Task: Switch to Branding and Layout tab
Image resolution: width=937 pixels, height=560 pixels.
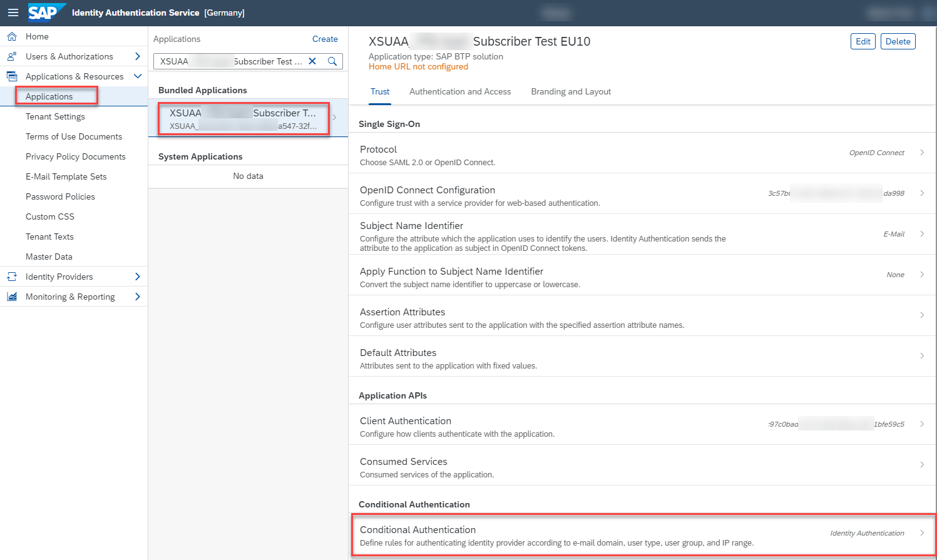Action: tap(571, 91)
